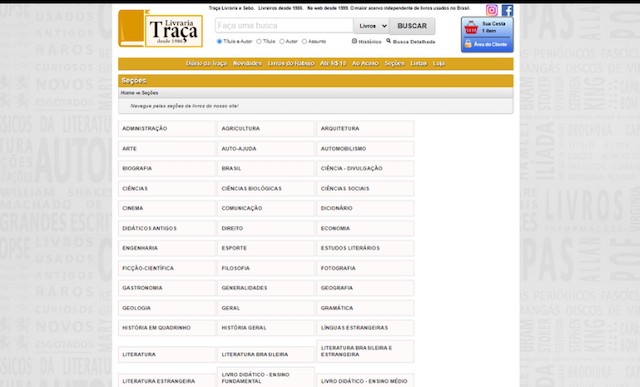Open the AUTO-AJUDA section
Screen dimensions: 640x387
coord(266,149)
